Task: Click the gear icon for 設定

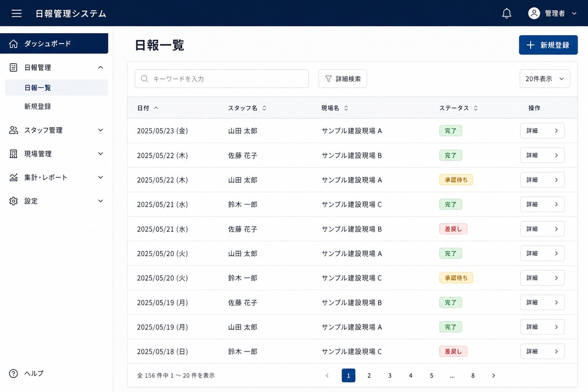Action: pyautogui.click(x=13, y=201)
